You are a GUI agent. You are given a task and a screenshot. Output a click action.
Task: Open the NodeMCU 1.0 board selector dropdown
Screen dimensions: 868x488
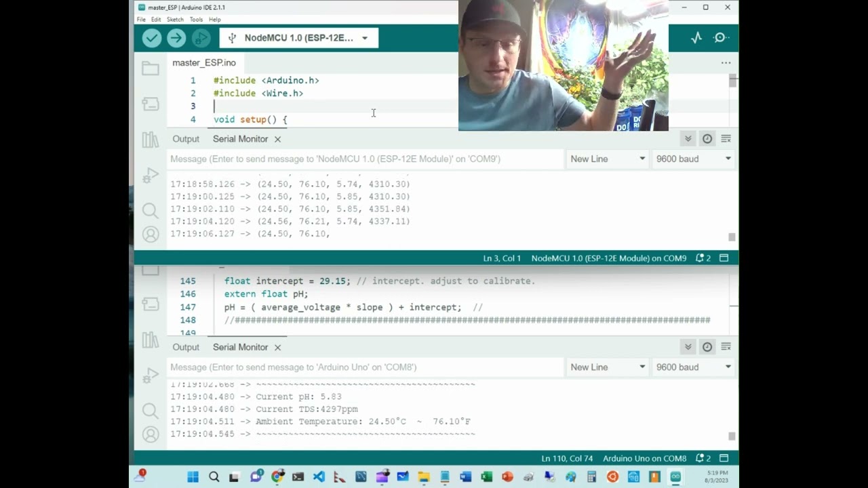[x=299, y=38]
